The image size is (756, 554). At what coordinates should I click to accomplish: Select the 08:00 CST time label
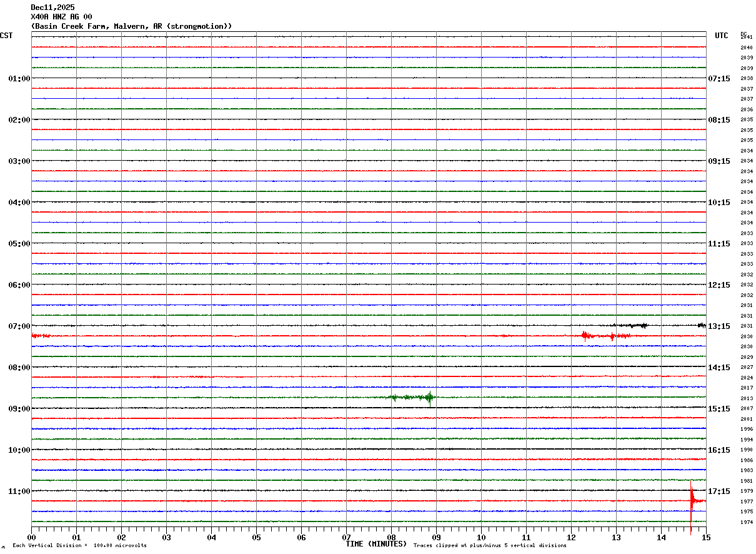19,368
